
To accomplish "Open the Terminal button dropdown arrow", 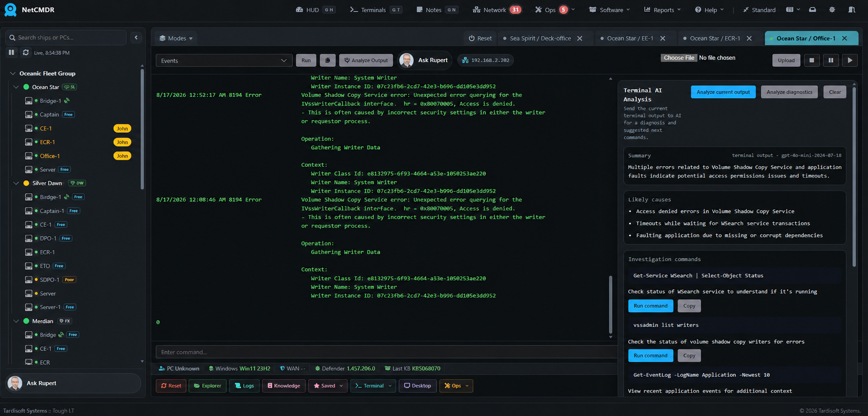I will (390, 386).
